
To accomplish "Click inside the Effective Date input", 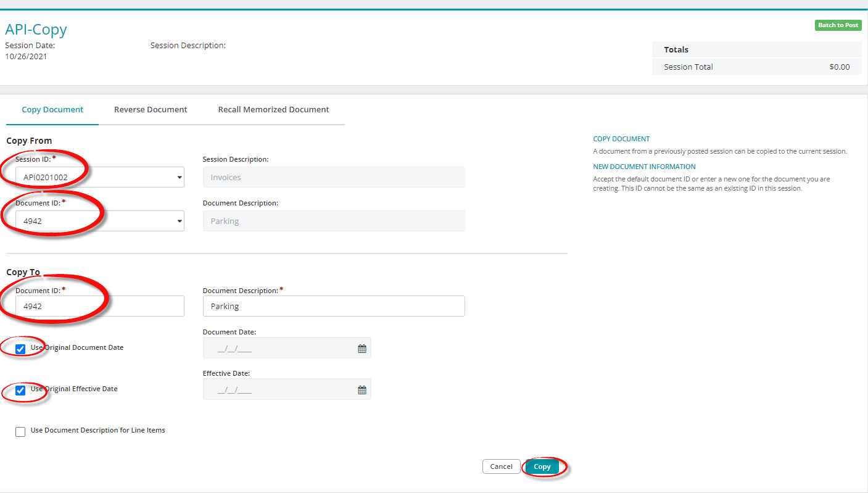I will (x=278, y=390).
